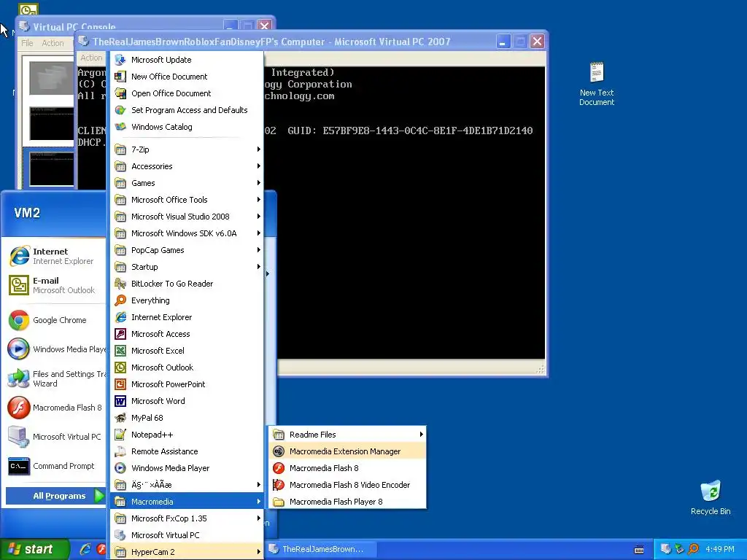Click the Internet Explorer quick launch icon
747x560 pixels.
(x=85, y=549)
